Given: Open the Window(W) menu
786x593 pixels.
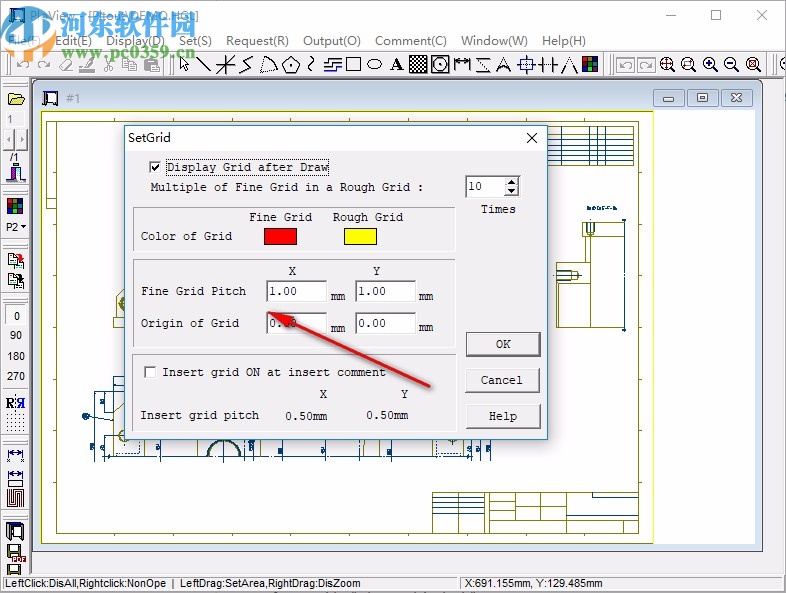Looking at the screenshot, I should [494, 41].
